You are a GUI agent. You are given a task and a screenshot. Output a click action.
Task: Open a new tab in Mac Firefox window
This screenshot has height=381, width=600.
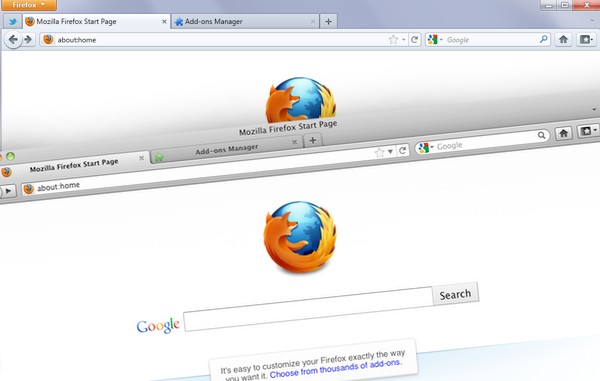point(313,140)
